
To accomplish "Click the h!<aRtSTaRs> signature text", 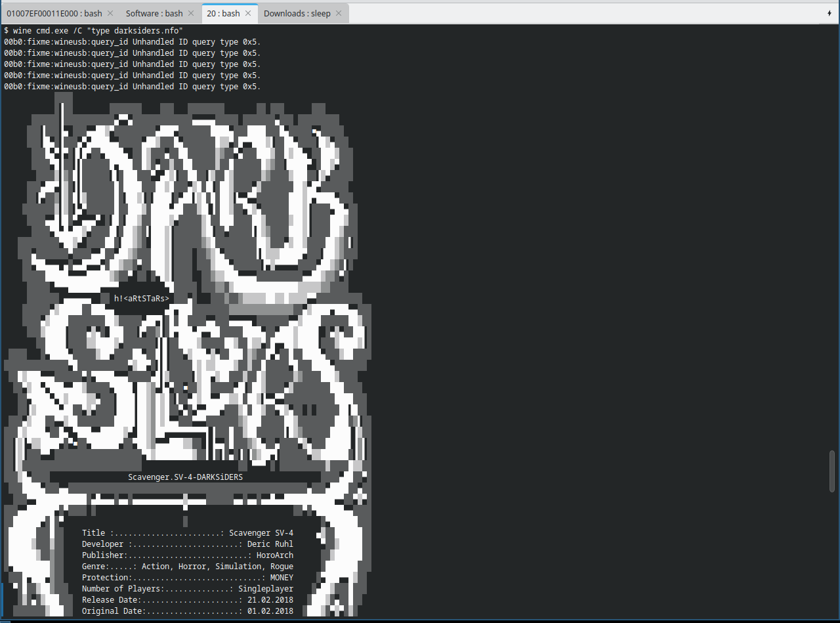I will [x=141, y=298].
